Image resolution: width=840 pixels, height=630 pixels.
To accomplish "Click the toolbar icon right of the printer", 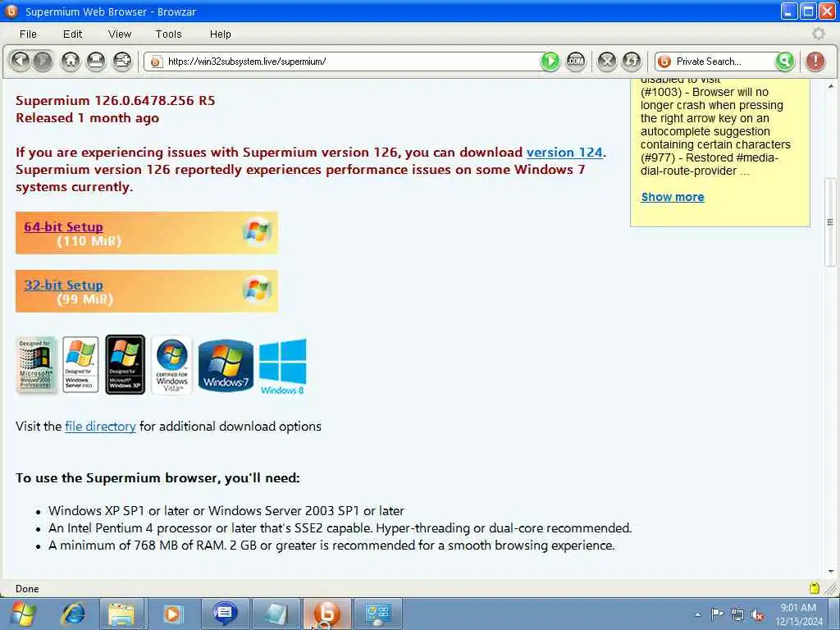I will (x=122, y=61).
